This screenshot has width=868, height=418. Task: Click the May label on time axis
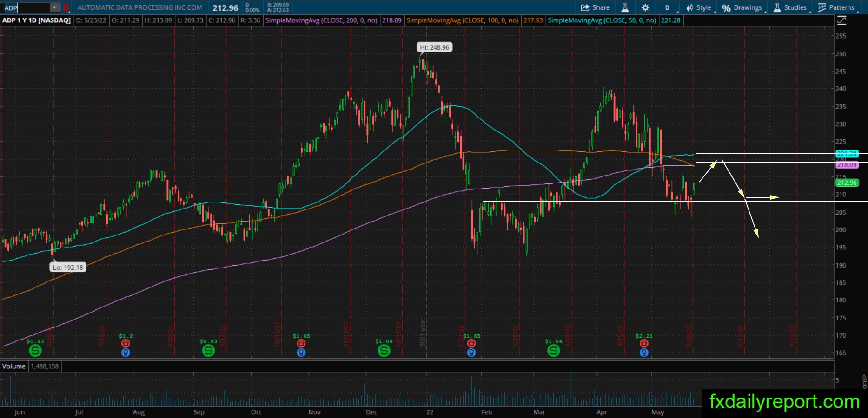[x=657, y=412]
